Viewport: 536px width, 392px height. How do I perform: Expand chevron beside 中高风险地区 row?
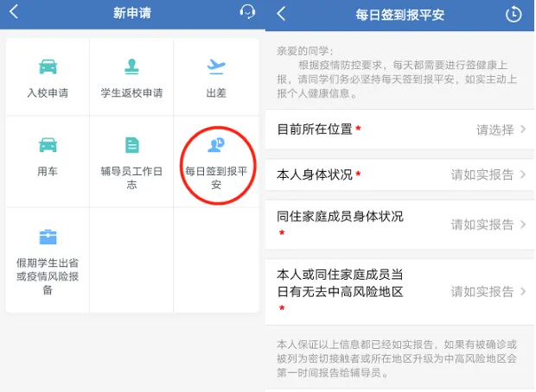pos(523,291)
